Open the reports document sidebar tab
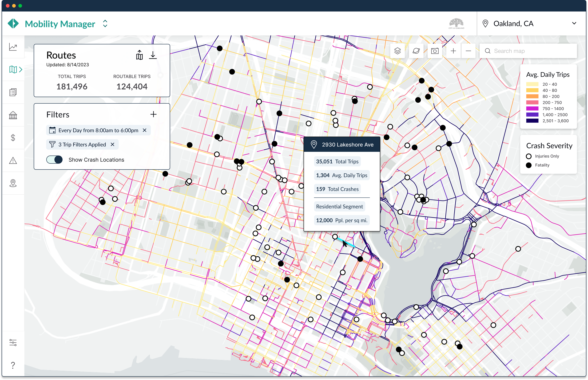 (x=13, y=92)
